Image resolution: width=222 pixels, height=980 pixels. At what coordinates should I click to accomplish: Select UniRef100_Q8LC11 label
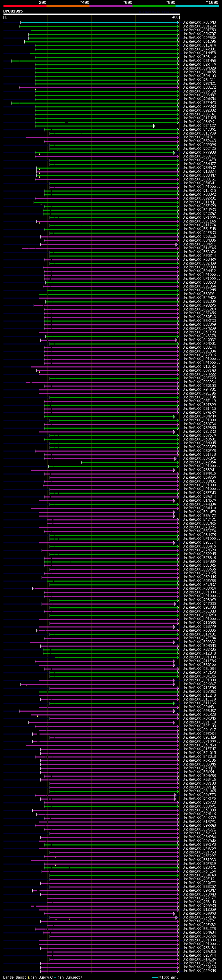199,80
